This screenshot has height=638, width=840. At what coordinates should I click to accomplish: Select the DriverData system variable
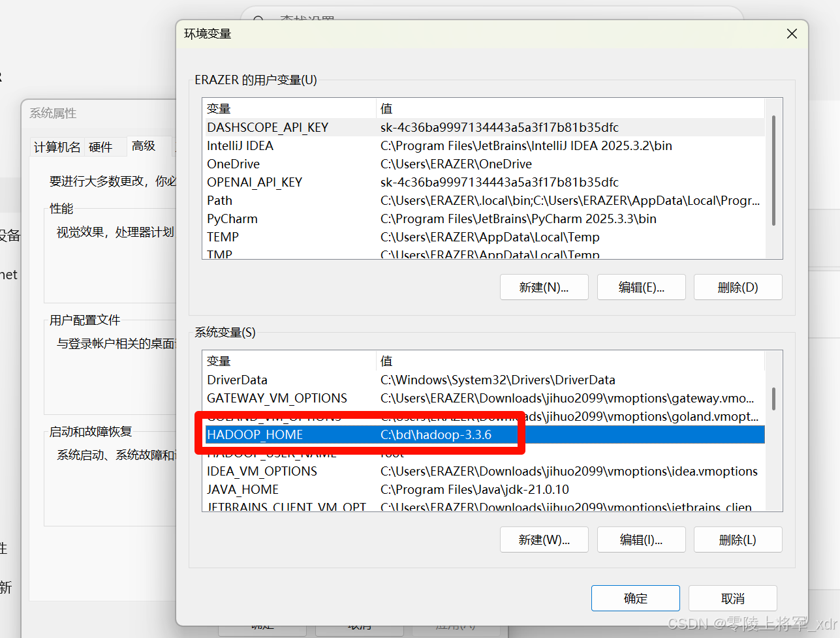pyautogui.click(x=484, y=380)
